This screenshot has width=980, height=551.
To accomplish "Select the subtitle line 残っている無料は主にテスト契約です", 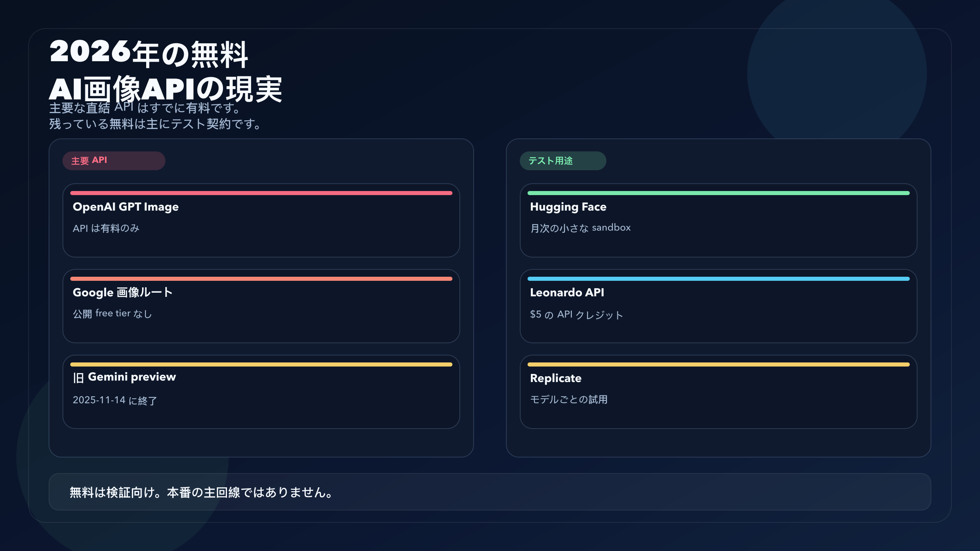I will [x=156, y=124].
